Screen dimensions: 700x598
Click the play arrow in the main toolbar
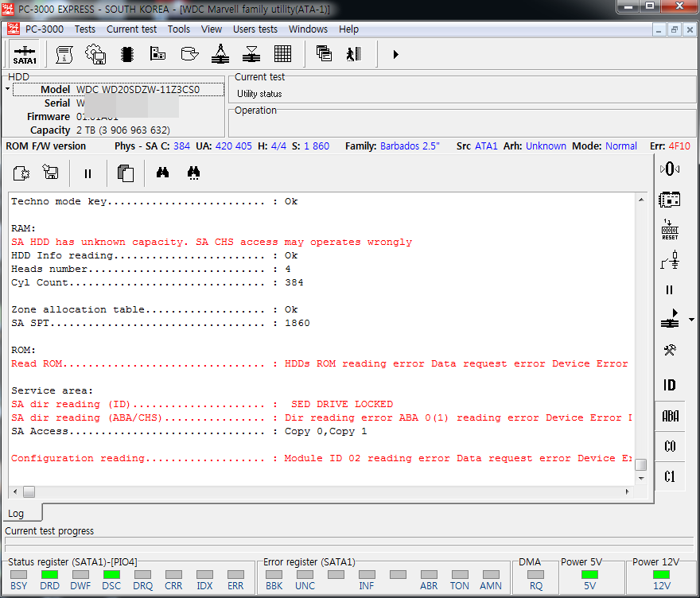[x=395, y=54]
